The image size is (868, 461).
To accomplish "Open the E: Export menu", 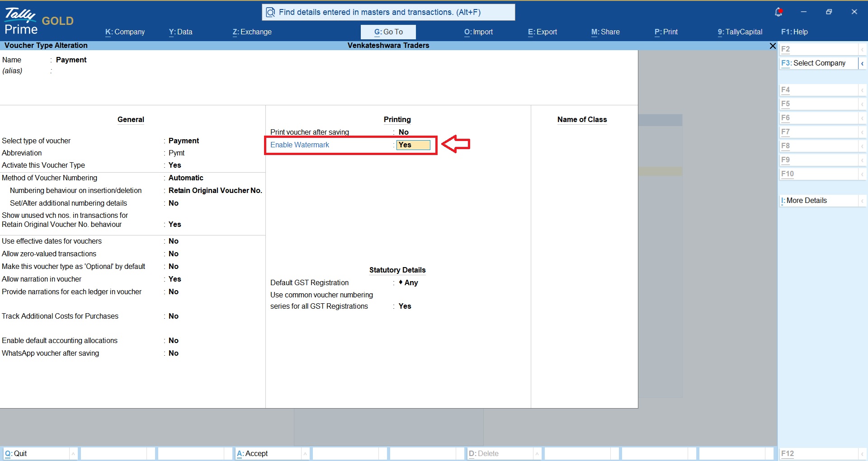I will (x=542, y=32).
